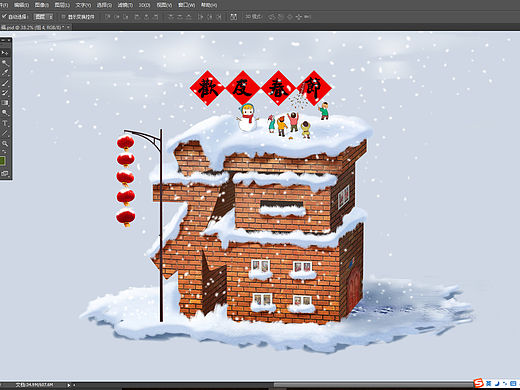
Task: Click the green foreground color swatch
Action: pyautogui.click(x=3, y=161)
